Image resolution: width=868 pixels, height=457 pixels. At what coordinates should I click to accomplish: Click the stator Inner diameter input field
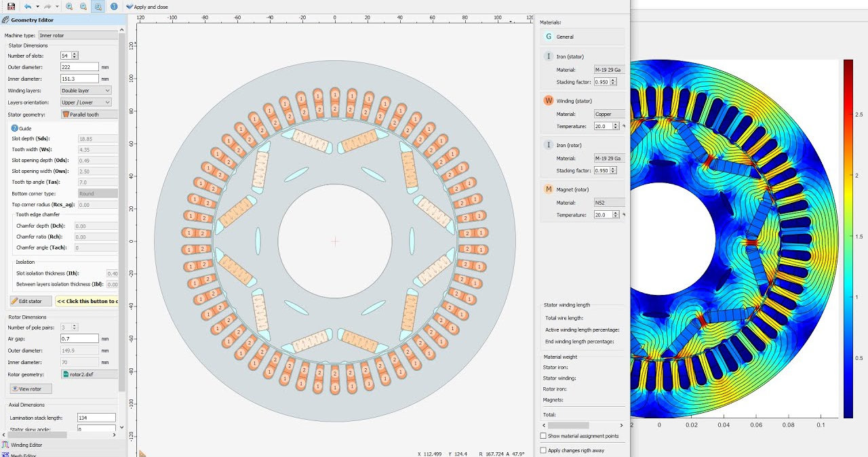click(79, 79)
